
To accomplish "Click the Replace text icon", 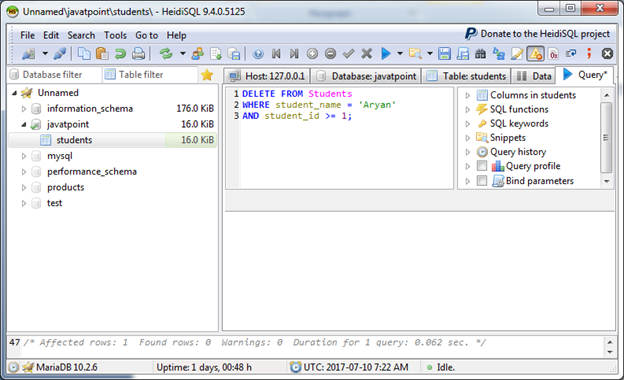I will pyautogui.click(x=499, y=53).
